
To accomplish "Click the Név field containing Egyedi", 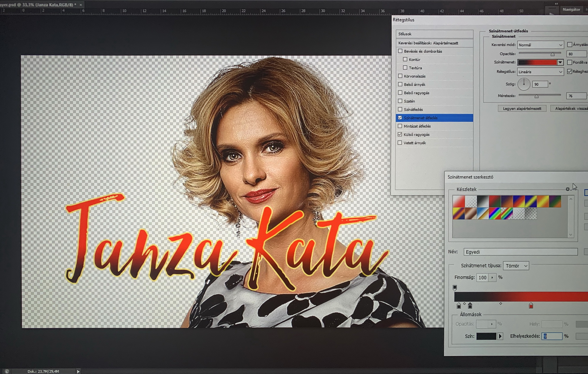I will click(520, 252).
